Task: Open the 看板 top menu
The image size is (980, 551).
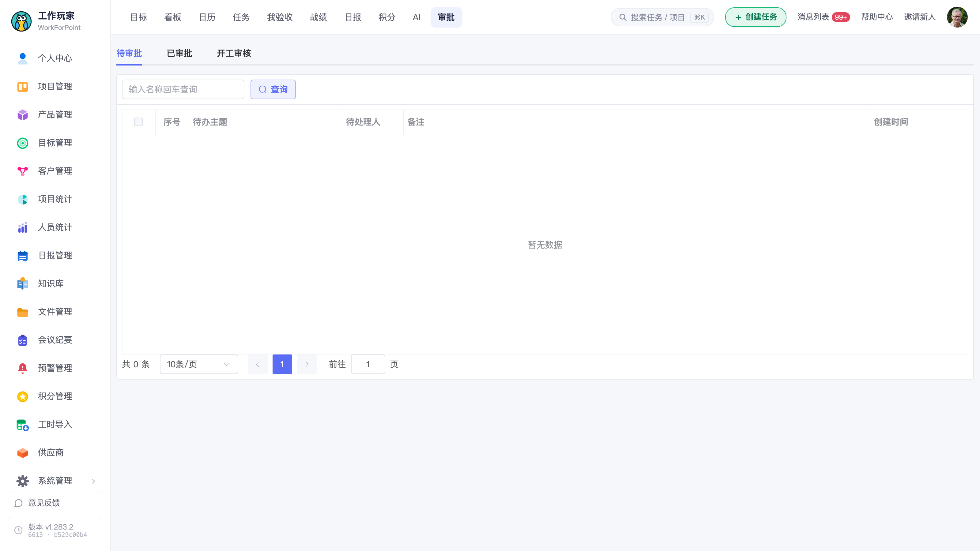Action: (x=173, y=17)
